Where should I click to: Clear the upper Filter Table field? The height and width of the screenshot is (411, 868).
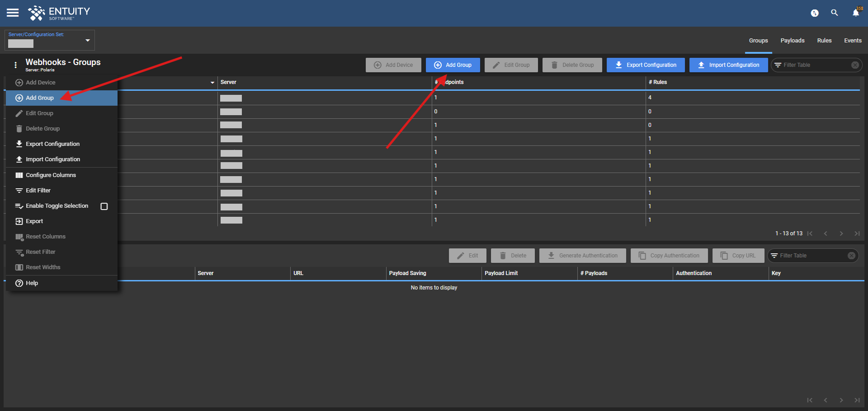coord(855,65)
